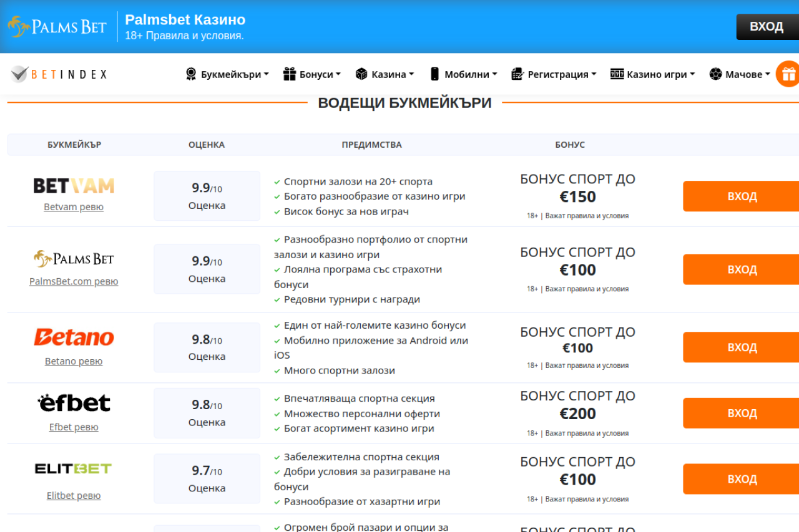This screenshot has height=532, width=799.
Task: Open the Регистрация menu item
Action: (x=554, y=74)
